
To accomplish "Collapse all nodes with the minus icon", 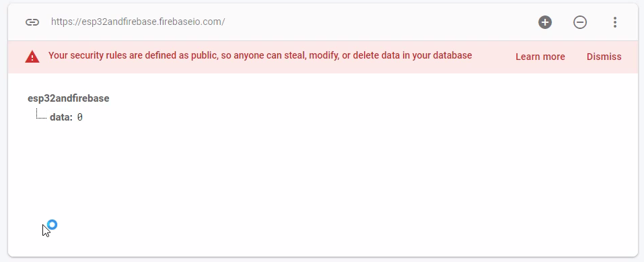I will pos(580,22).
